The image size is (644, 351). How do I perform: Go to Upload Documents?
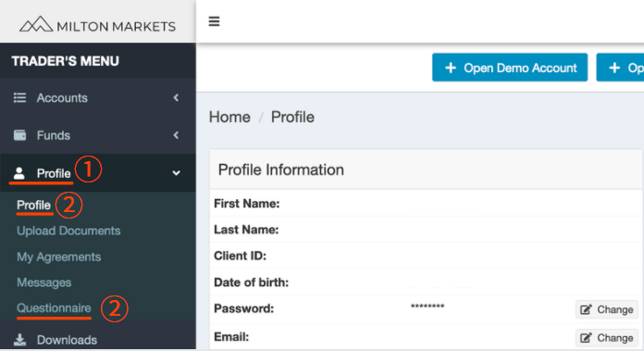[x=68, y=231]
